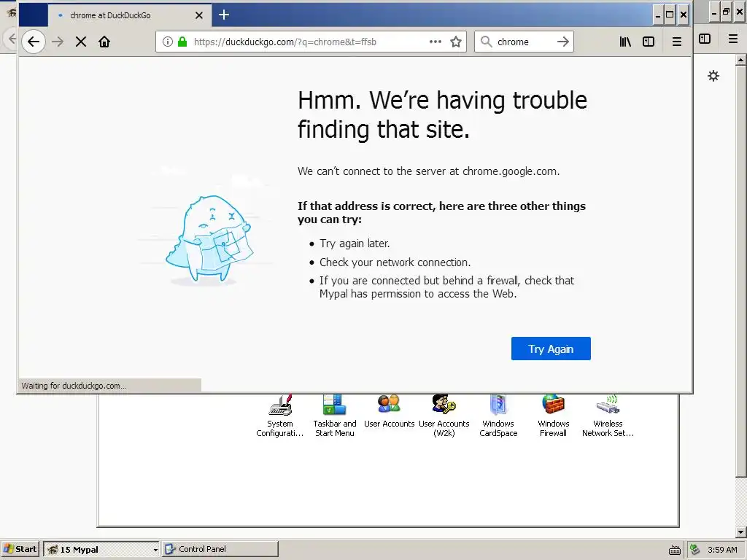Click the Start button
747x560 pixels.
(20, 549)
